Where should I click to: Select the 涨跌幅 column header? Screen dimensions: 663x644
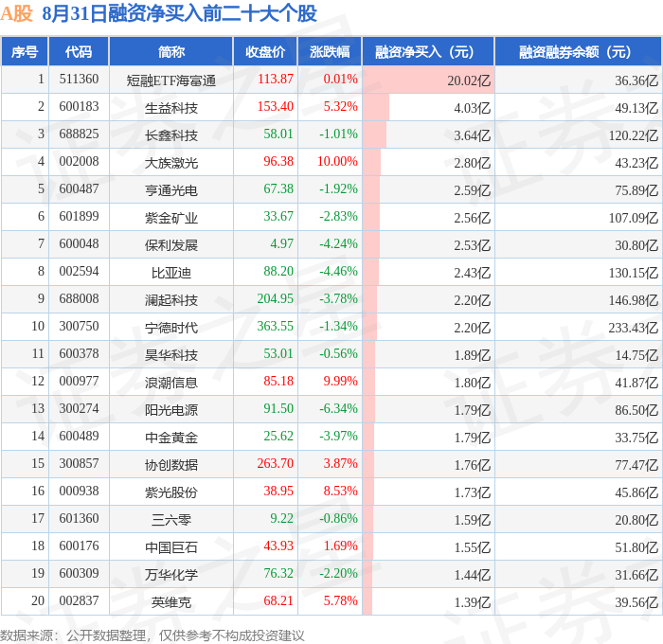coord(330,51)
